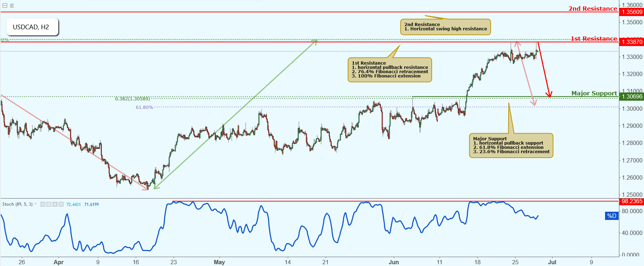
Task: Click the 80.0000 Stoch scale value
Action: pos(632,211)
